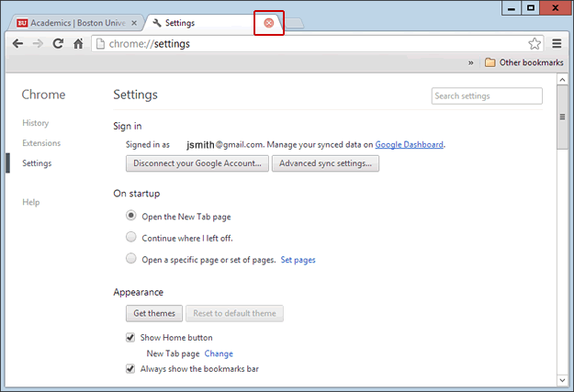The height and width of the screenshot is (392, 574).
Task: Open the Chrome hamburger menu
Action: tap(557, 43)
